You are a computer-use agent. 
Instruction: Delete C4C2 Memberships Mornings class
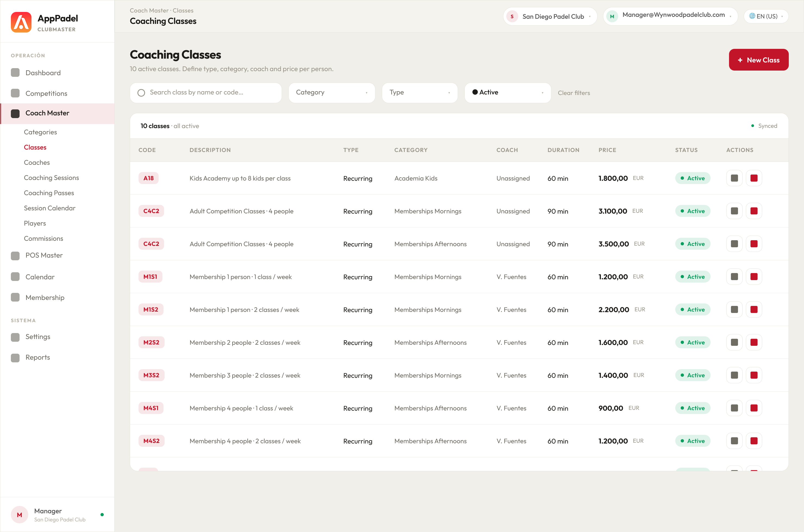point(754,211)
